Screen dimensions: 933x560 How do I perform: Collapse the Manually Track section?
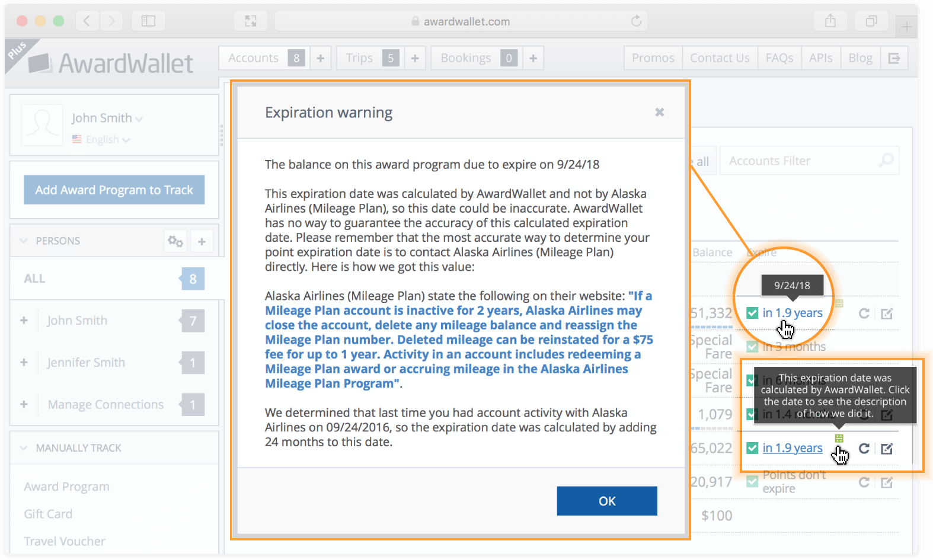(24, 448)
